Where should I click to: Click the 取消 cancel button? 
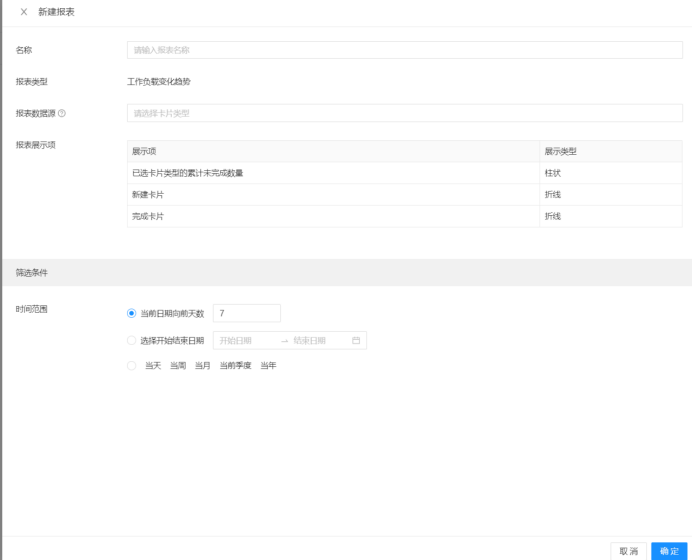629,551
